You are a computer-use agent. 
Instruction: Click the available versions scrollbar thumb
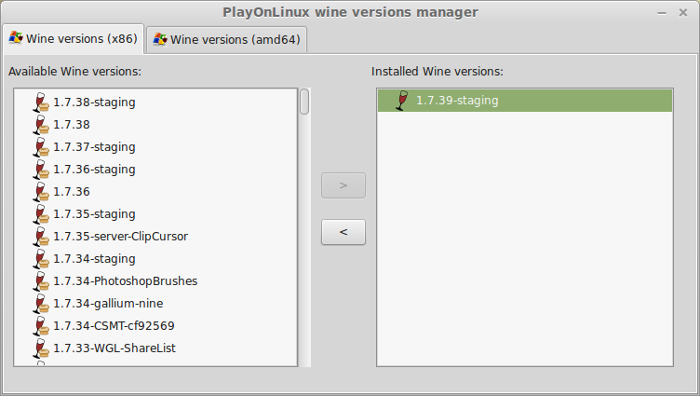304,102
